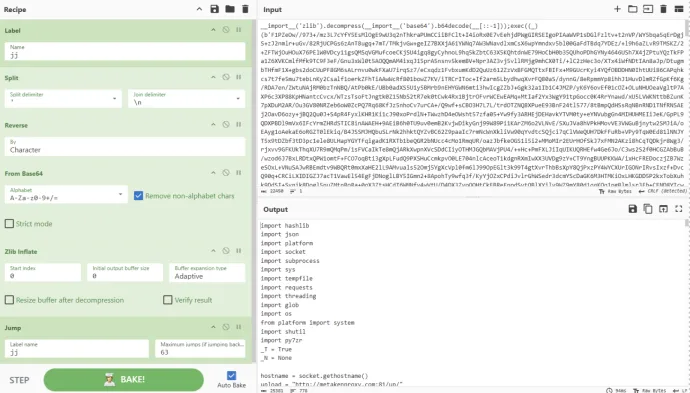The image size is (690, 393).
Task: Load a saved recipe via folder icon
Action: tap(230, 9)
